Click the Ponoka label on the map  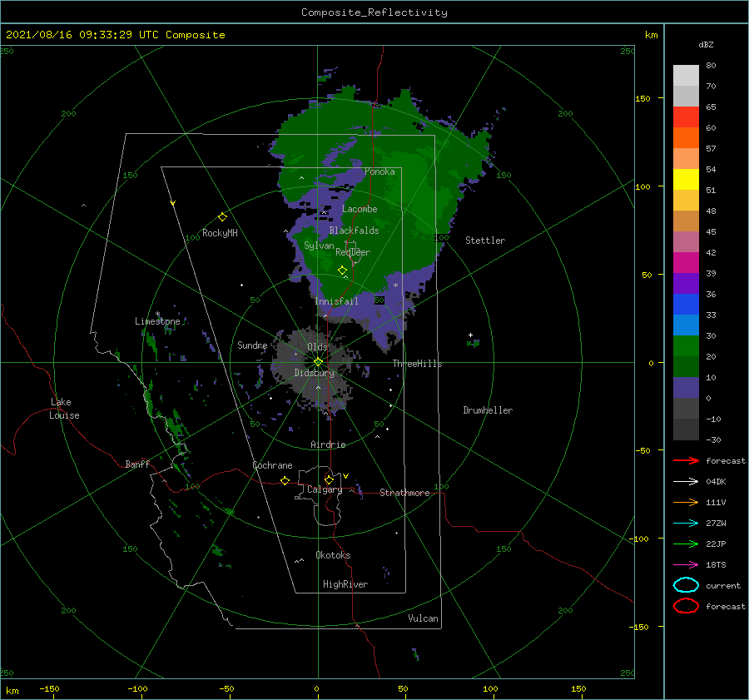point(379,171)
